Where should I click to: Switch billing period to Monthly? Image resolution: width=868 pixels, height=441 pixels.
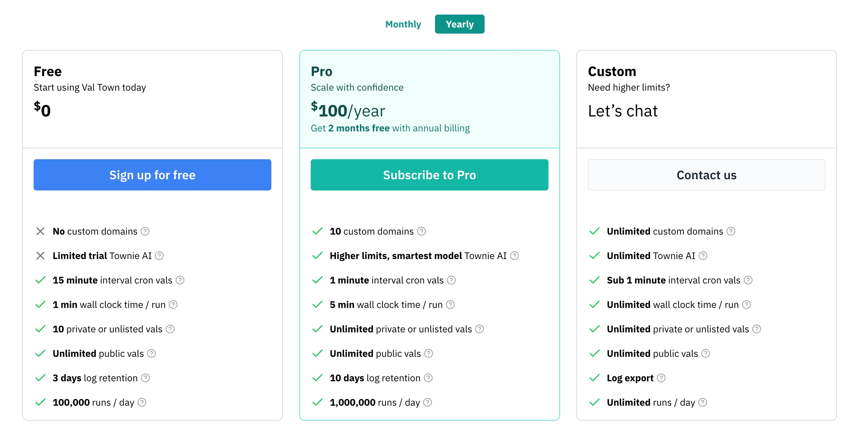click(403, 24)
